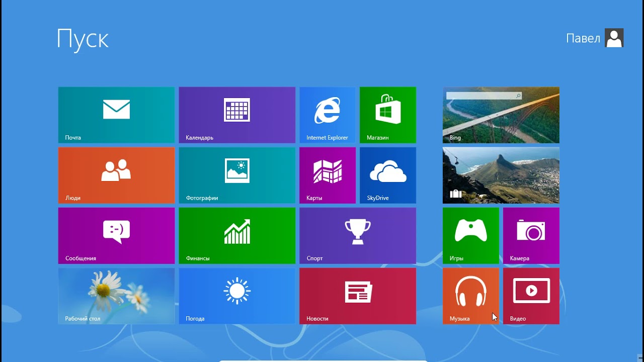The width and height of the screenshot is (644, 362).
Task: Open the Спорт trophy tile
Action: 358,236
